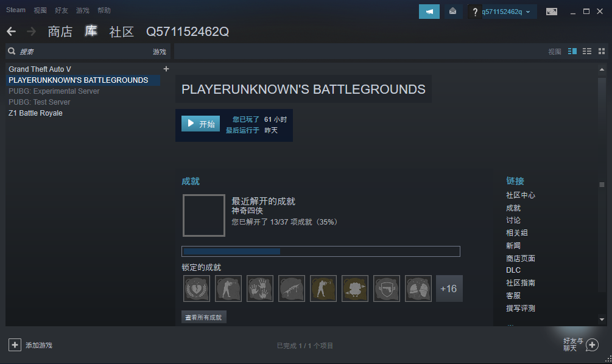The image size is (612, 364).
Task: Click the 查看所有成就 button
Action: 203,317
